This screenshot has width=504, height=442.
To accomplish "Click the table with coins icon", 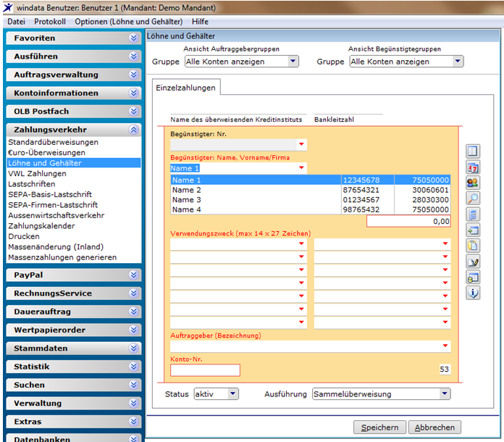I will [472, 278].
